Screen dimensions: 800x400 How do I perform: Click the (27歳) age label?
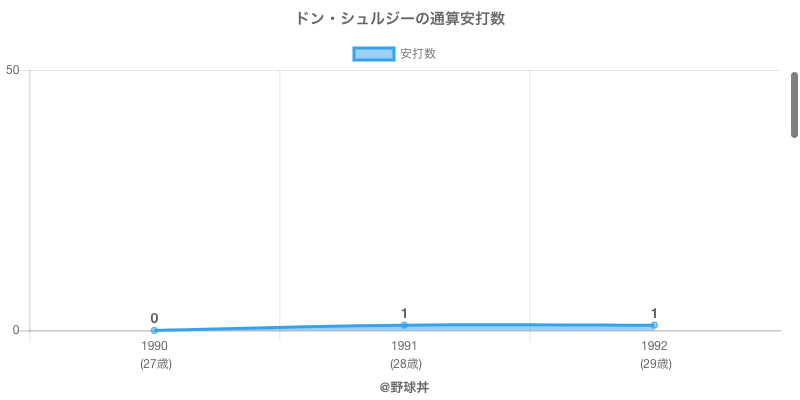(156, 364)
